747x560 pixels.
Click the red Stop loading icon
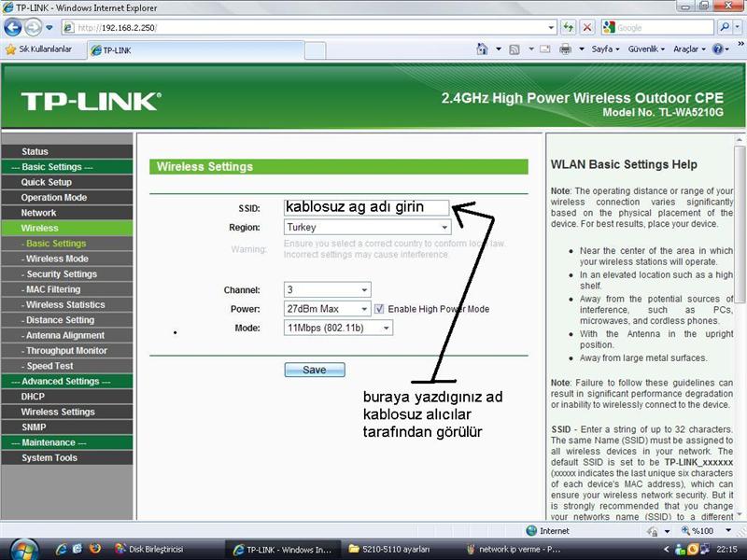point(587,28)
